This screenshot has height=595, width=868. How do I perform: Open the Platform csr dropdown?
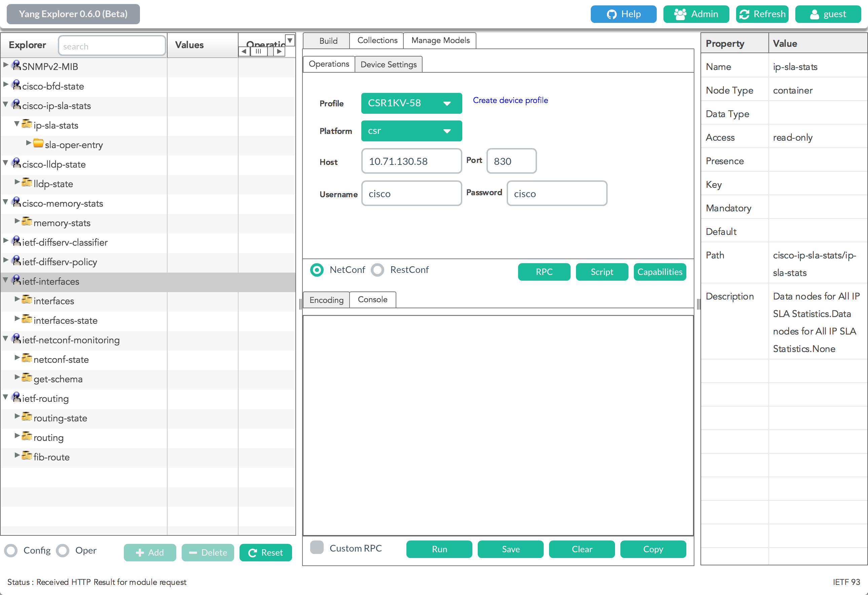(x=411, y=131)
